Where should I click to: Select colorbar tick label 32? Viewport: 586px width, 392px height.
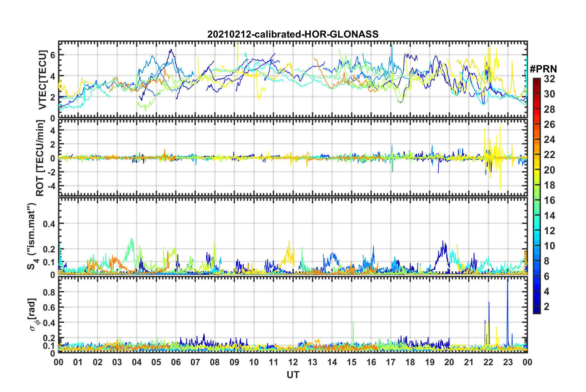[549, 79]
